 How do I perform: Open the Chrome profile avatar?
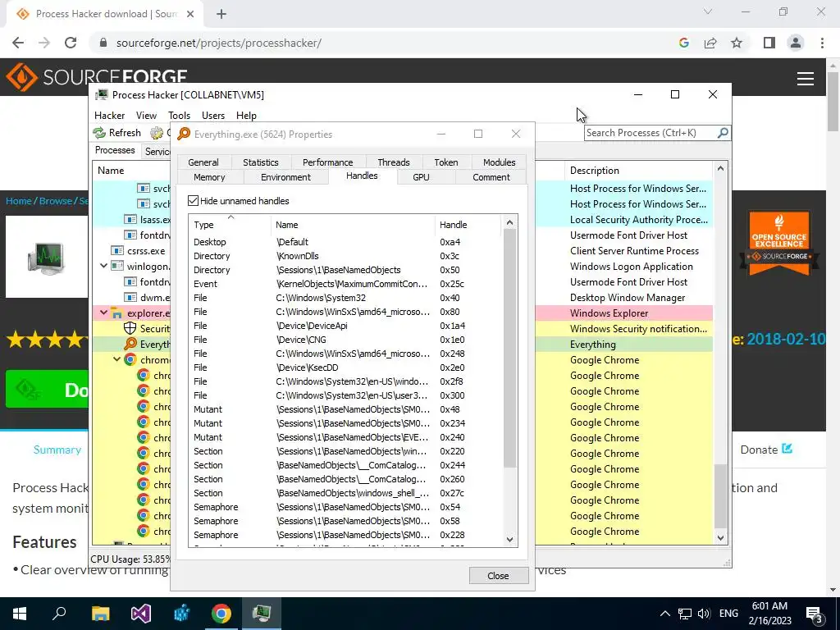click(x=796, y=43)
